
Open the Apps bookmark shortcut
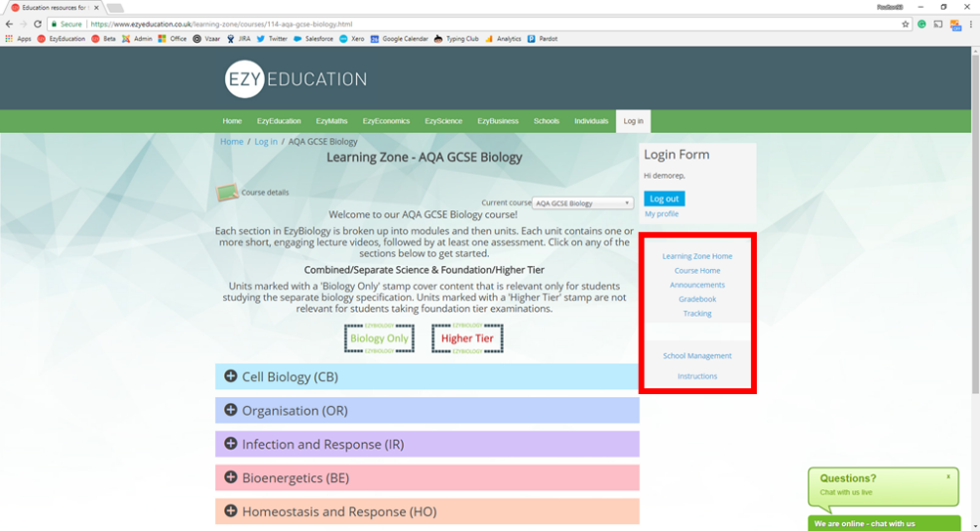coord(18,39)
